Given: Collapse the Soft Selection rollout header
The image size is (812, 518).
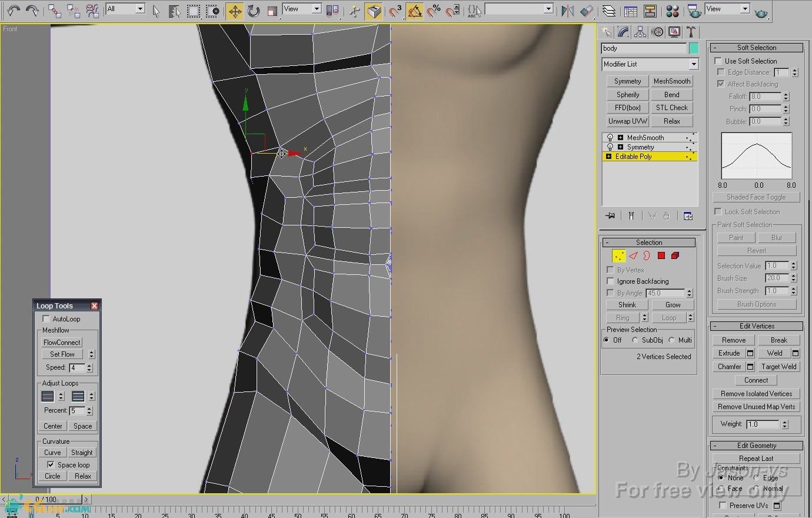Looking at the screenshot, I should click(x=757, y=48).
